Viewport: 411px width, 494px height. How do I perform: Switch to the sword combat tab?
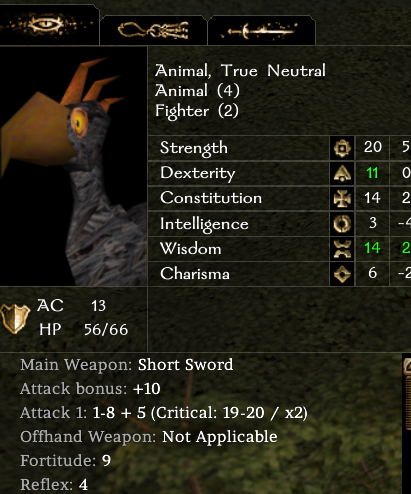(x=262, y=30)
